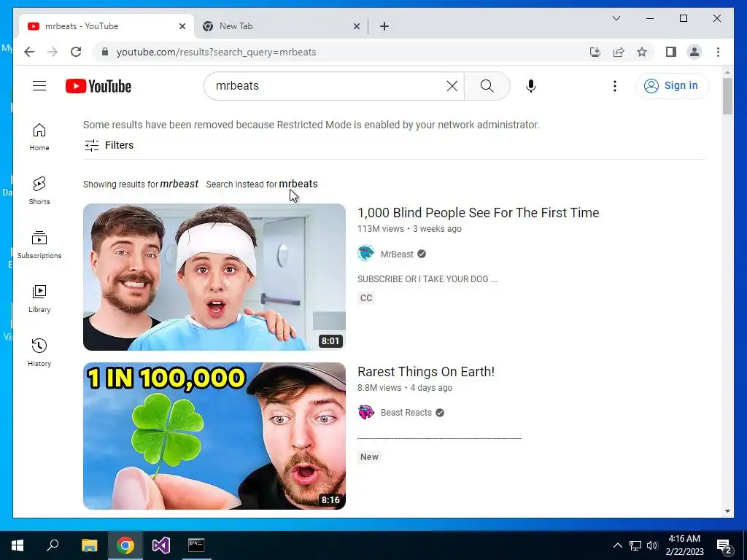Click the CC badge on first result
This screenshot has width=747, height=560.
point(366,298)
